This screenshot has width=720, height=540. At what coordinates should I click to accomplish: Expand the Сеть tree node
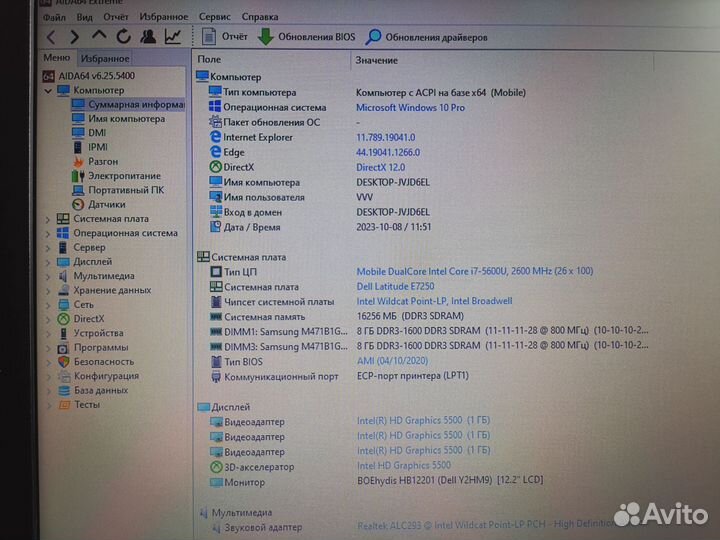coord(48,305)
